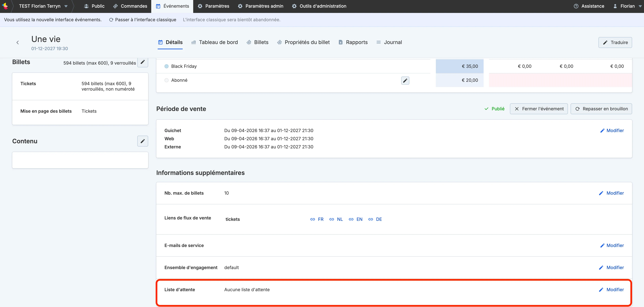Open the DE sales flow link
The height and width of the screenshot is (307, 644).
375,219
